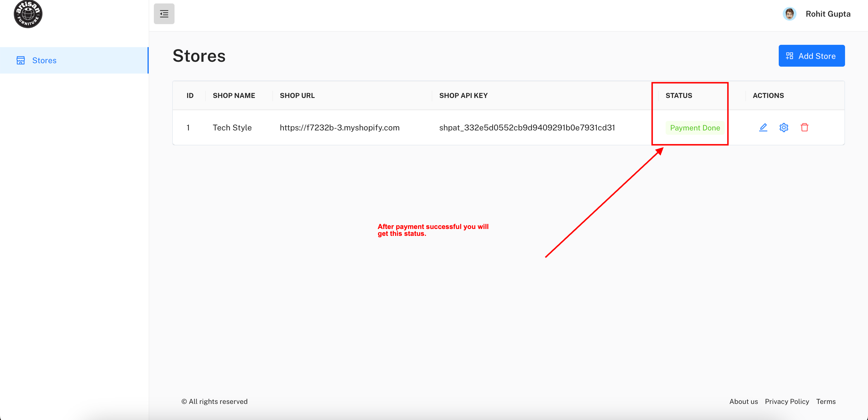Collapse sidebar with hamburger menu icon
Image resolution: width=868 pixels, height=420 pixels.
point(164,14)
